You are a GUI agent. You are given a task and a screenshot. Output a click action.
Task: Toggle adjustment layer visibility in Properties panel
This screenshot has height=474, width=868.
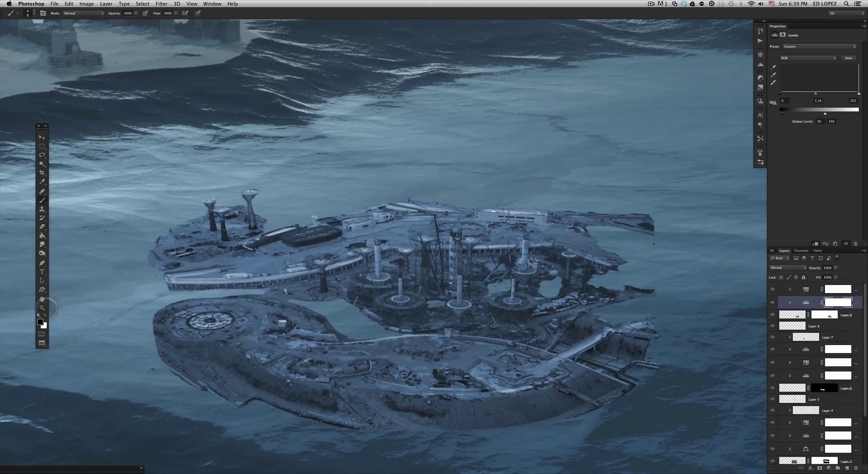(x=846, y=244)
